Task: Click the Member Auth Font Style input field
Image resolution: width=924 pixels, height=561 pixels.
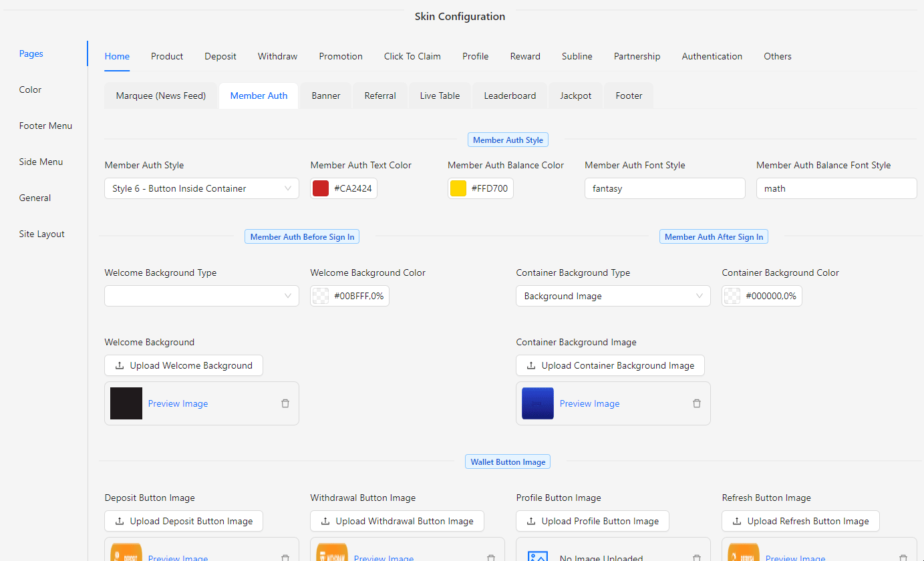Action: tap(665, 188)
